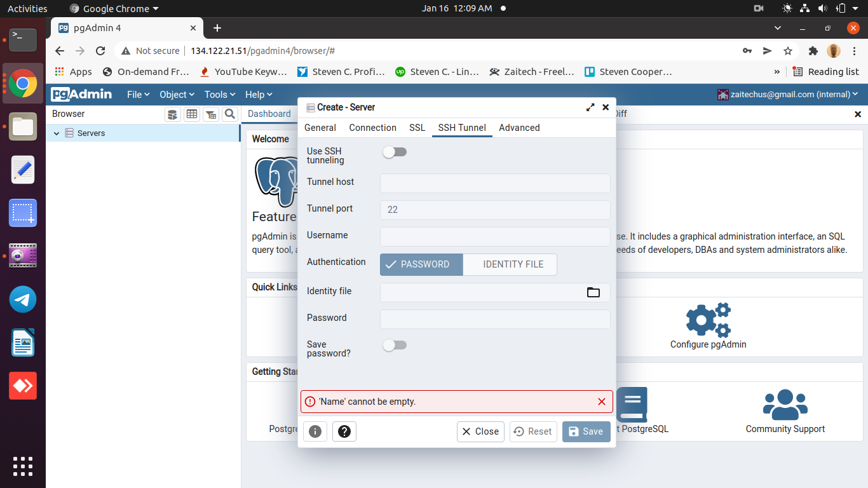
Task: Open Zaitech - Freel... bookmark
Action: coord(532,72)
